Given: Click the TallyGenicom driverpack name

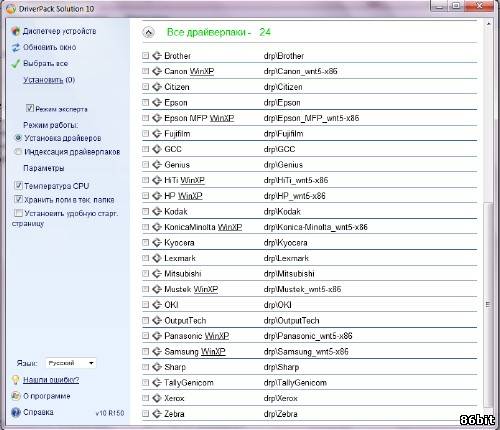Looking at the screenshot, I should [189, 383].
